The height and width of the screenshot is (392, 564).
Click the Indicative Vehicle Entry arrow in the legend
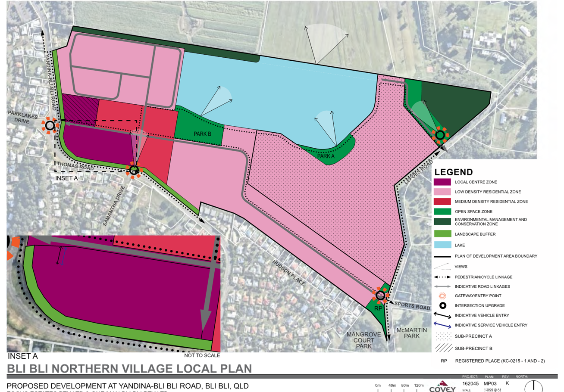tap(442, 315)
